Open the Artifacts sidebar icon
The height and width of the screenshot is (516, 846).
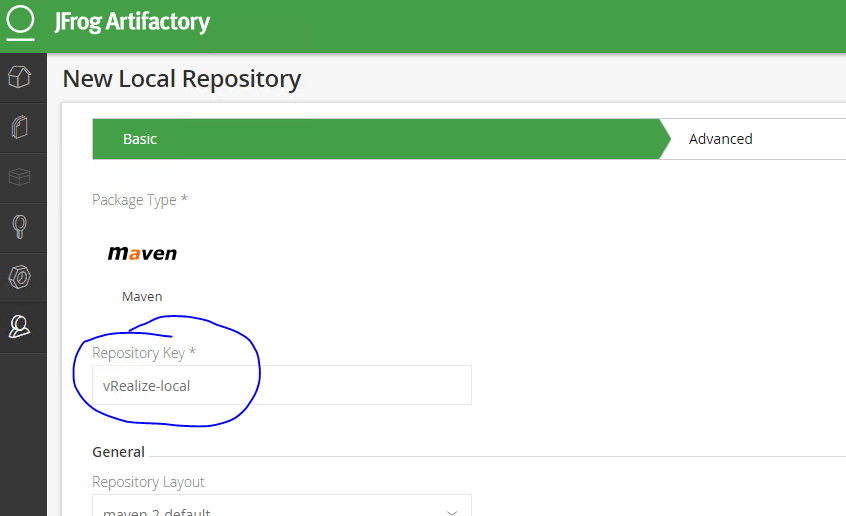19,127
